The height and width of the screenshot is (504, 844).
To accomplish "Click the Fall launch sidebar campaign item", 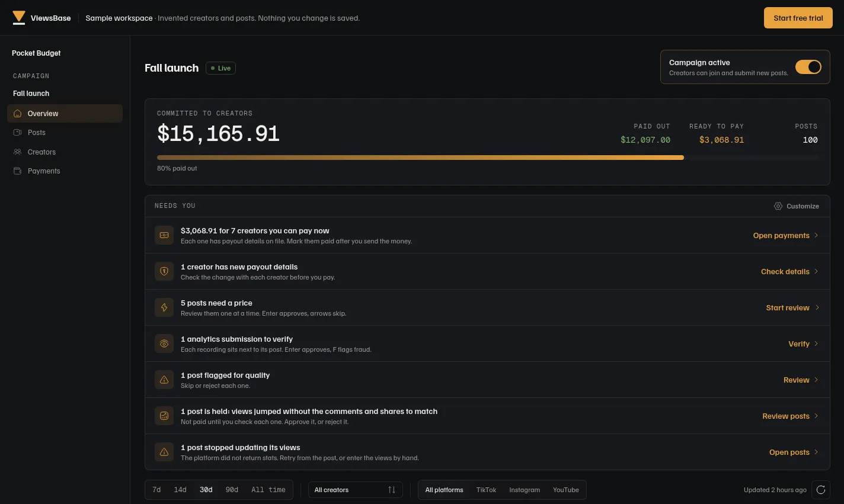I will [31, 94].
